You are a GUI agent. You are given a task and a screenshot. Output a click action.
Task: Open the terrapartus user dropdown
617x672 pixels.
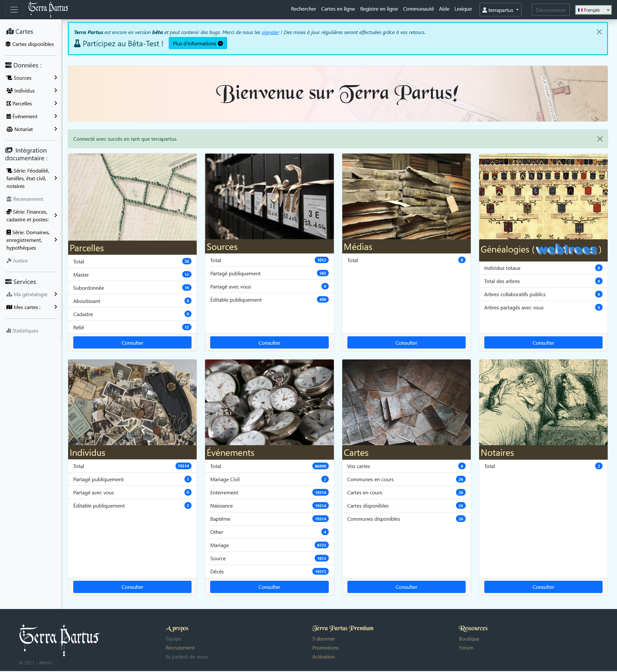click(x=500, y=10)
